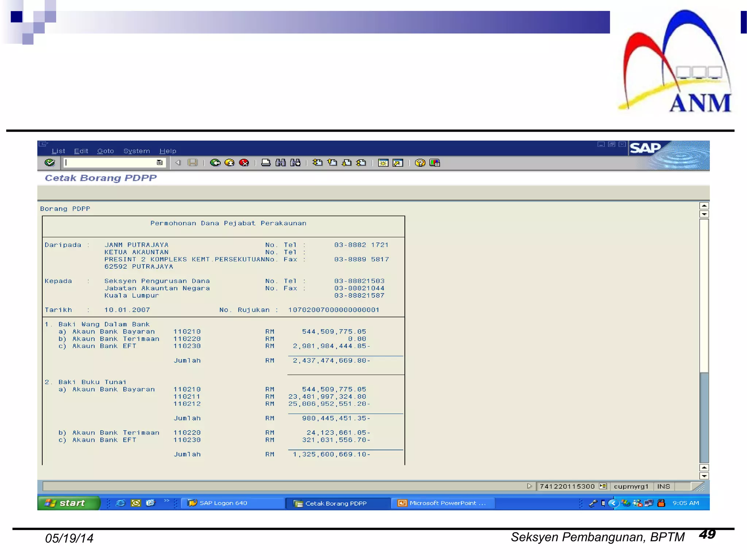Viewport: 747px width, 560px height.
Task: Open the List menu
Action: point(58,151)
